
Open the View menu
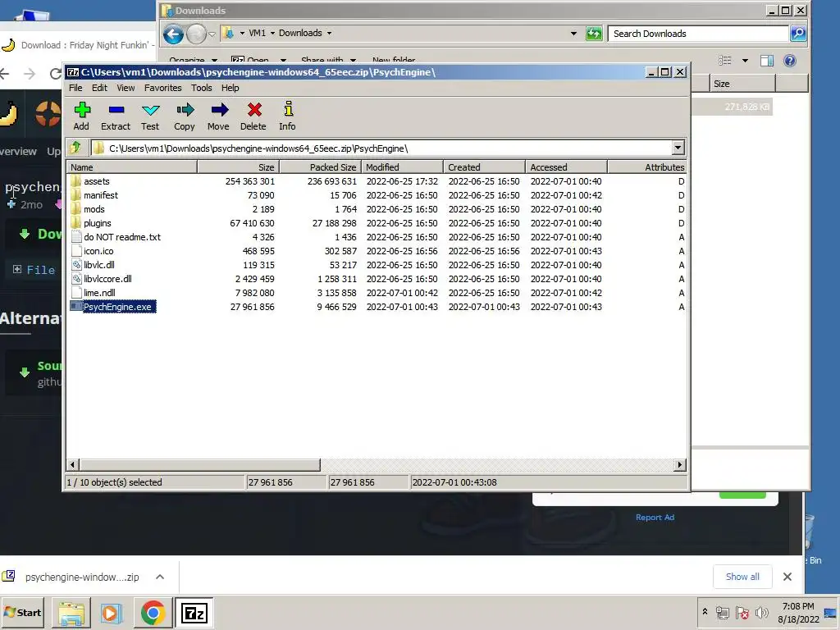(x=126, y=88)
